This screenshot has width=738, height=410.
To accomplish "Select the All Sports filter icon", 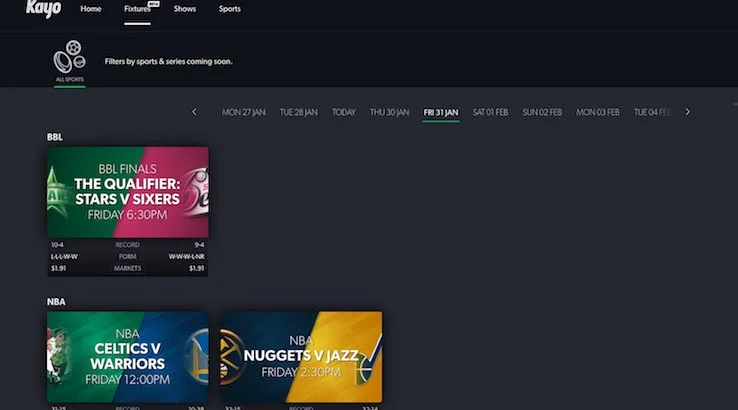I will tap(69, 61).
